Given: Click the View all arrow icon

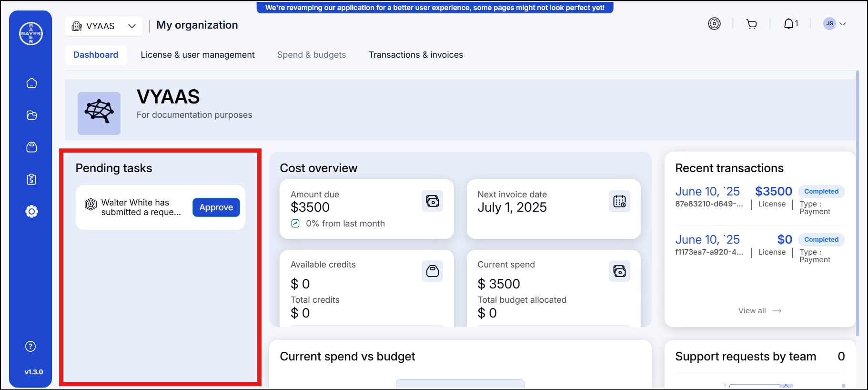Looking at the screenshot, I should click(777, 311).
